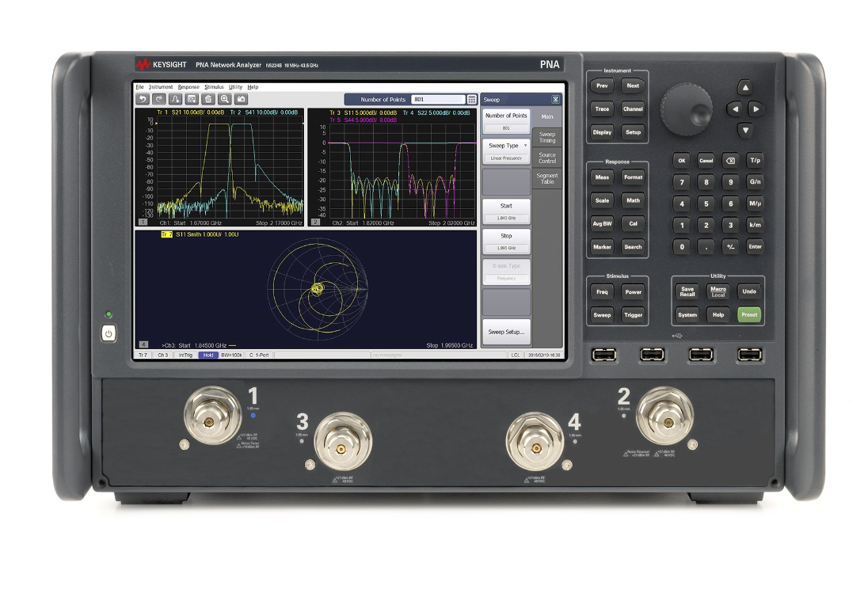Activate the magnifier zoom icon

[x=225, y=99]
